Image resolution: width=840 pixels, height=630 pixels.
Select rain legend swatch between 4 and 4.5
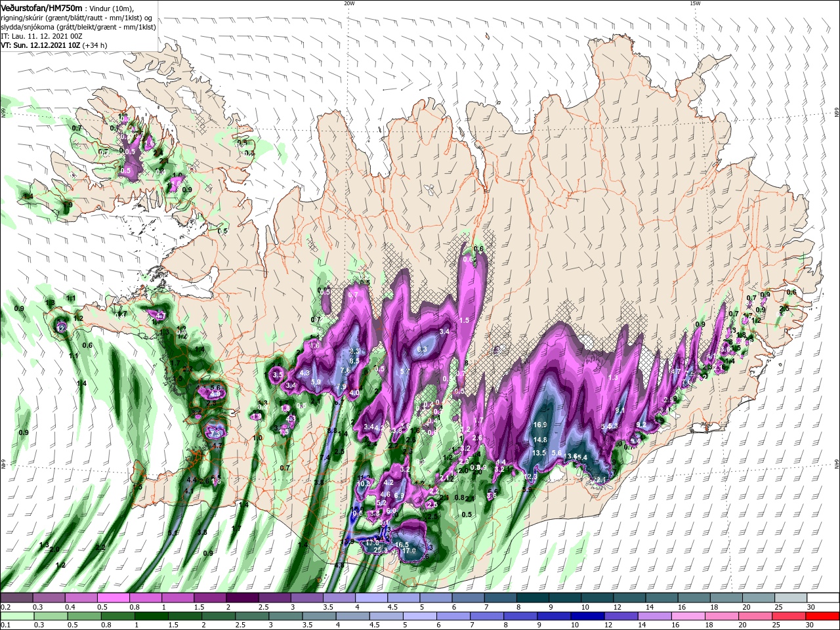point(354,616)
